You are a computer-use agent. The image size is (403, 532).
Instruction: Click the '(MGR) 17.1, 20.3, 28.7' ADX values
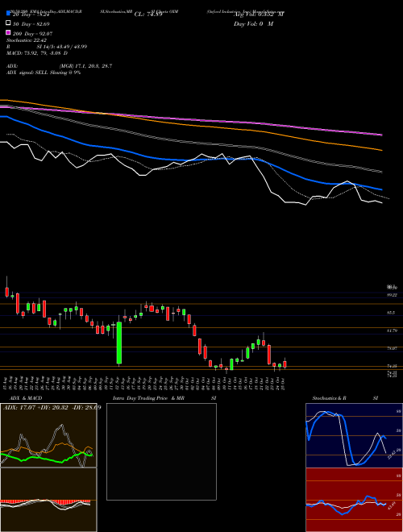pyautogui.click(x=85, y=66)
